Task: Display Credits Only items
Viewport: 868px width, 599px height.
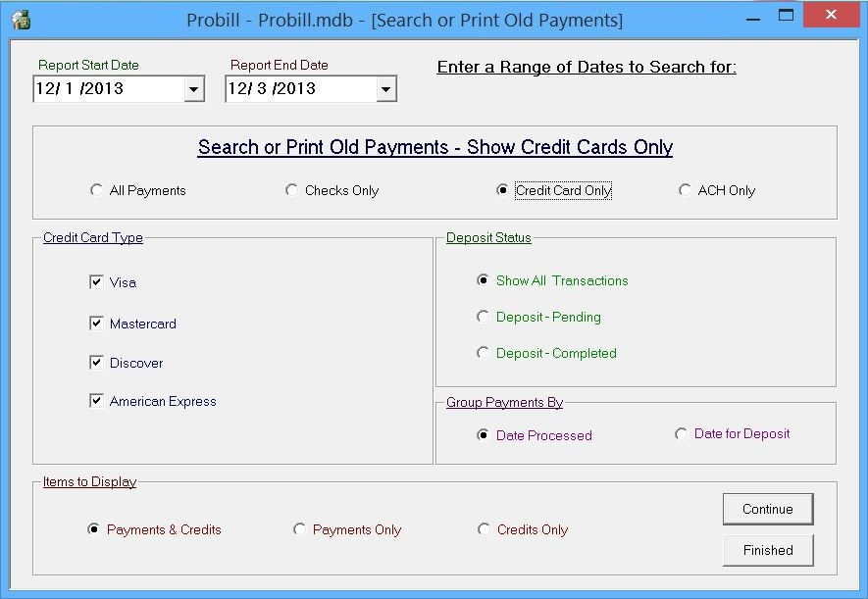Action: [484, 528]
